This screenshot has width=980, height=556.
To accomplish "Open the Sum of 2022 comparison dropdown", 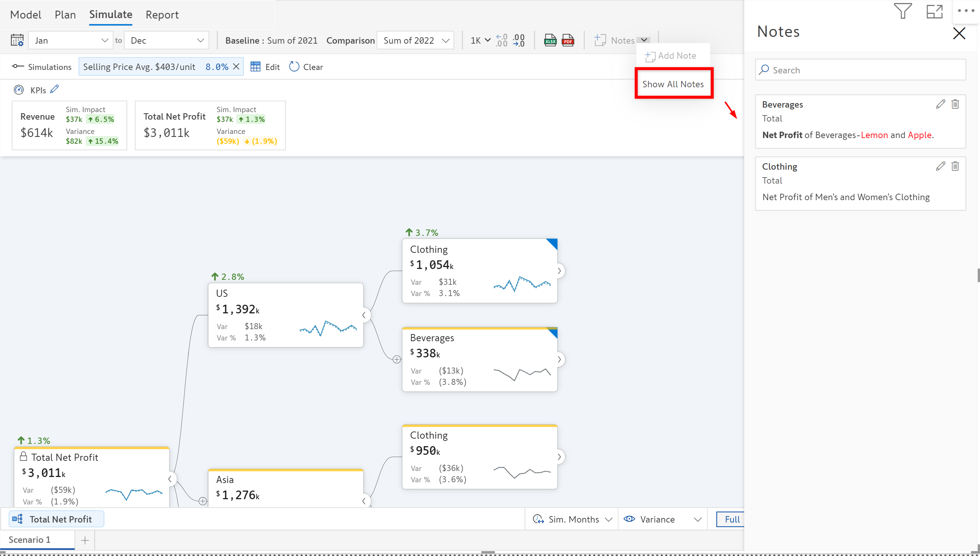I will 415,41.
